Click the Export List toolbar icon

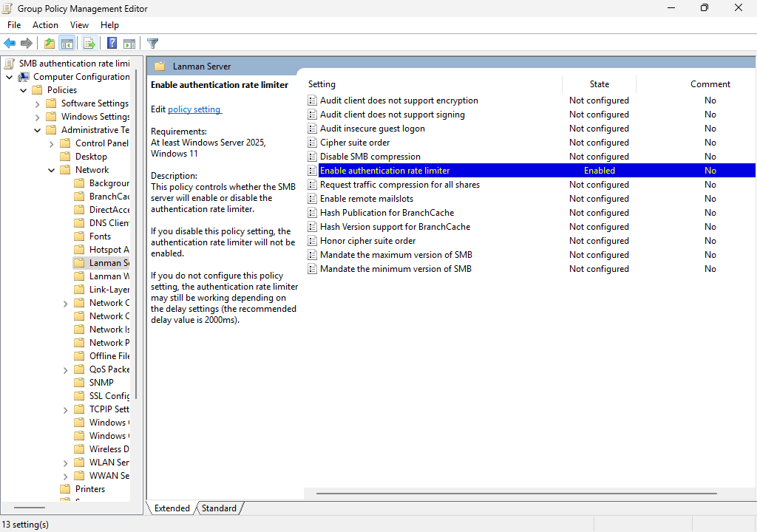(x=89, y=43)
